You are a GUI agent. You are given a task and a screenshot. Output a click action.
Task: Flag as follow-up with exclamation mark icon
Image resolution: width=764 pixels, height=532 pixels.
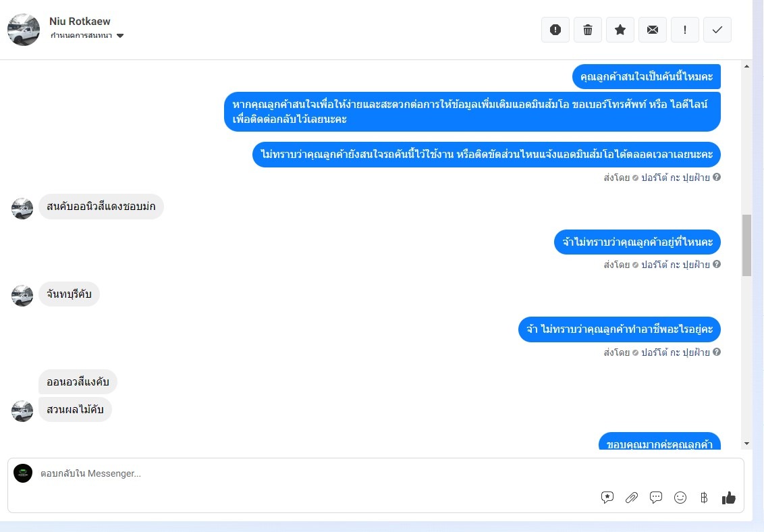(x=684, y=30)
